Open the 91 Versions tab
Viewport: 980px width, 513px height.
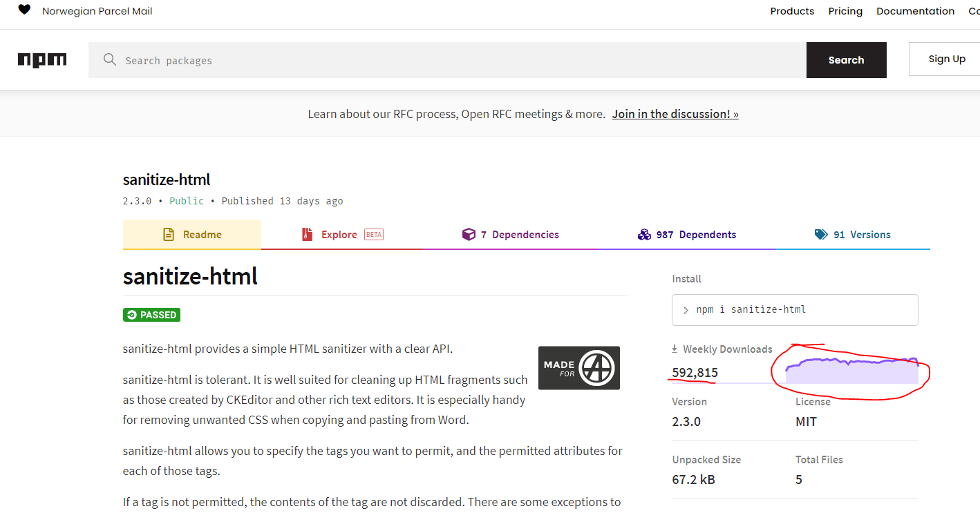coord(852,235)
